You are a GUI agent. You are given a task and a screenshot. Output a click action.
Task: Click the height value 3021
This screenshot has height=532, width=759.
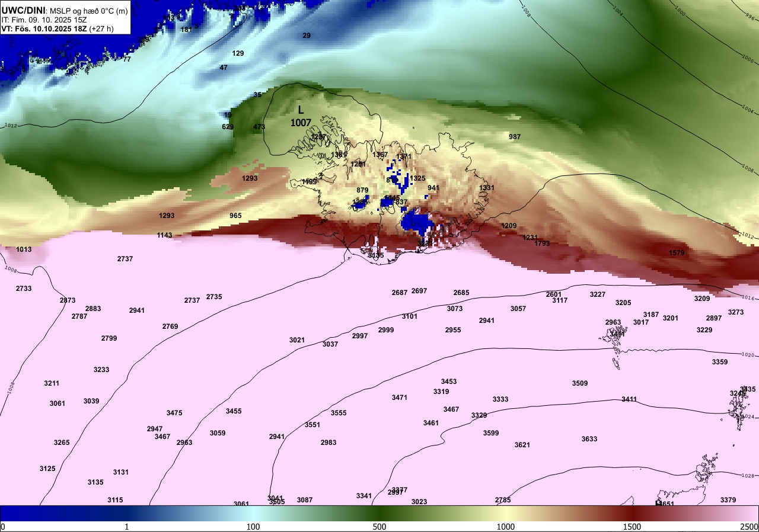pyautogui.click(x=297, y=340)
